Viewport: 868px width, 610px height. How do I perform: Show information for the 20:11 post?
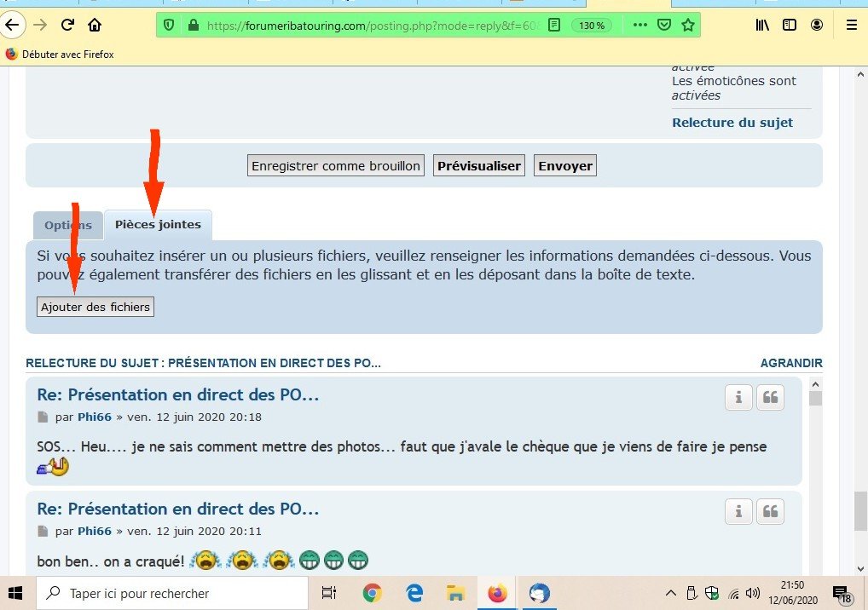point(738,512)
